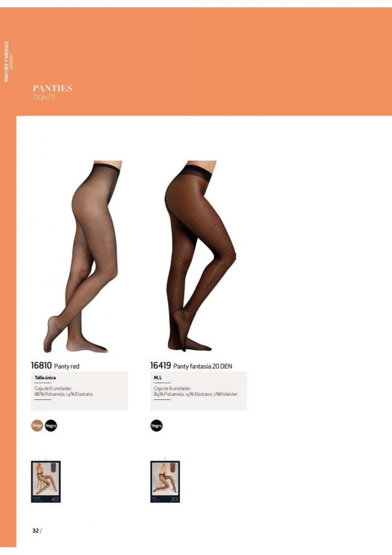The image size is (392, 555).
Task: Click the PANTIES heading
Action: 53,88
